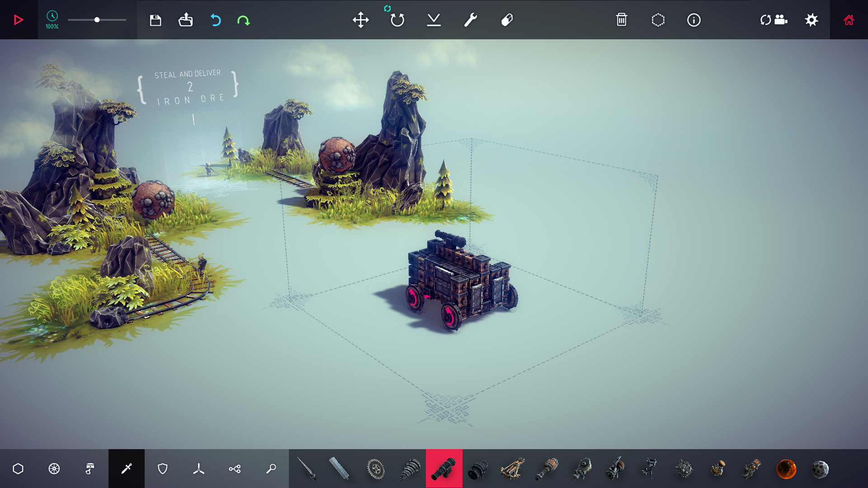Select the paint skin tool

tap(507, 20)
